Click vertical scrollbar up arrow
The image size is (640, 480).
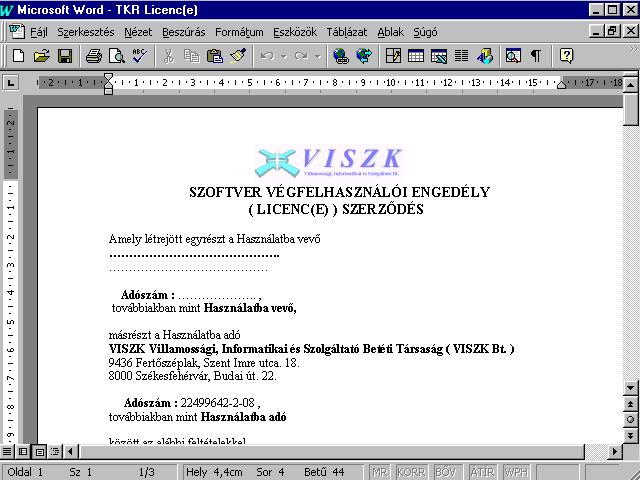(x=630, y=85)
